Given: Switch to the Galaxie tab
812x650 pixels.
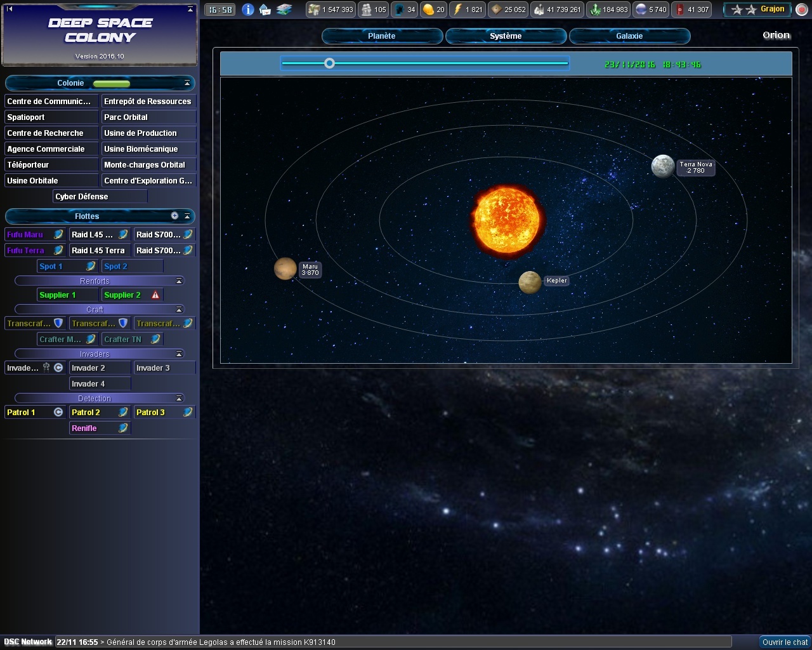Looking at the screenshot, I should [x=629, y=36].
